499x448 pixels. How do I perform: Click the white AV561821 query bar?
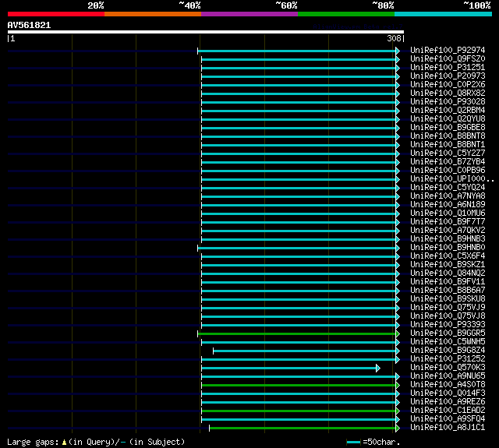[x=206, y=32]
